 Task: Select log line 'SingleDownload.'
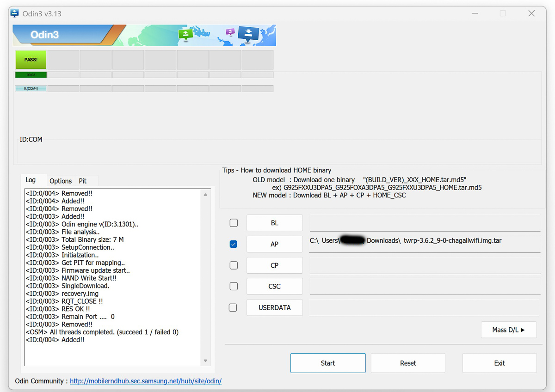pyautogui.click(x=68, y=286)
